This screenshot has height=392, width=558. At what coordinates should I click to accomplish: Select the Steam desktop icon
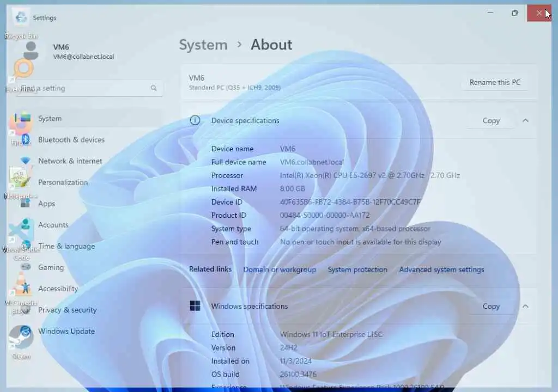coord(21,342)
